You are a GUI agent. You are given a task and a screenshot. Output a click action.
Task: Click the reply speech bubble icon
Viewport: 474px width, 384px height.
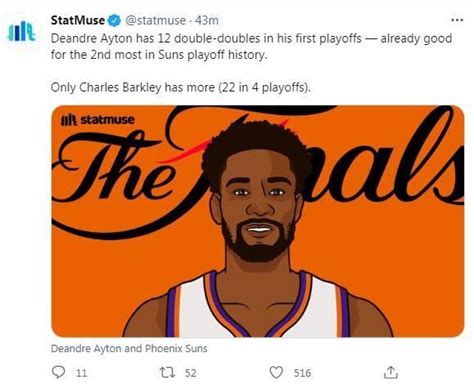click(59, 372)
